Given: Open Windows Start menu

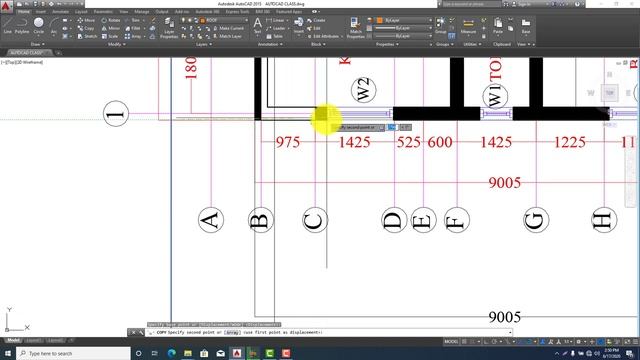Looking at the screenshot, I should (8, 353).
